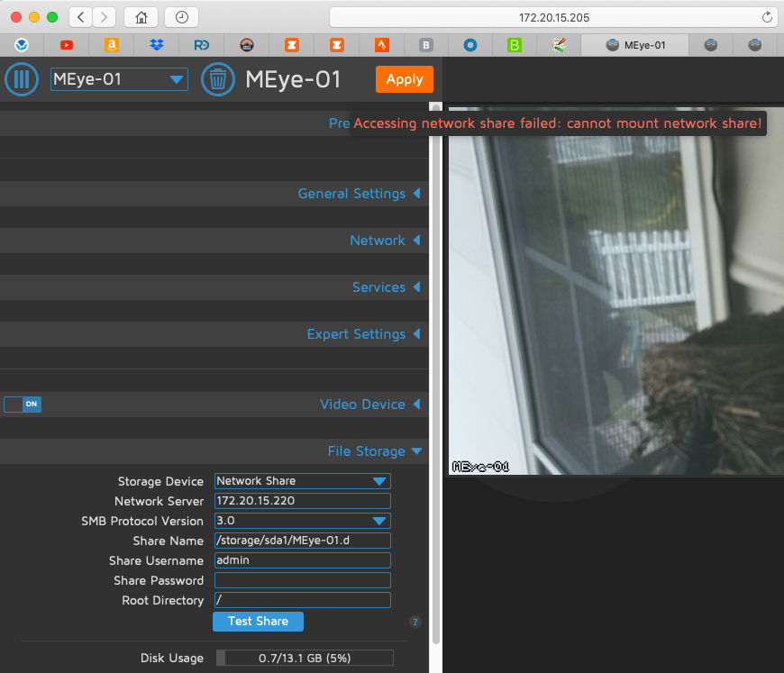The image size is (784, 673).
Task: Click the Disk Usage progress bar
Action: pos(304,658)
